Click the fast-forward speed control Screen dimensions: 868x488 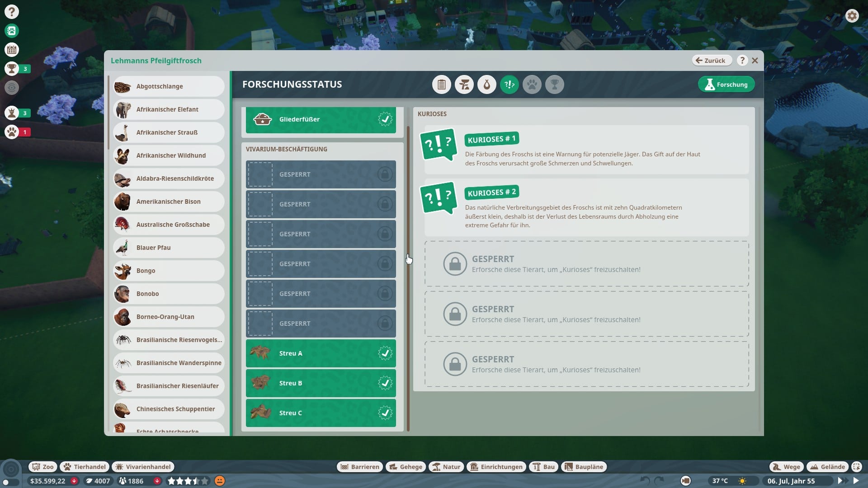point(842,481)
